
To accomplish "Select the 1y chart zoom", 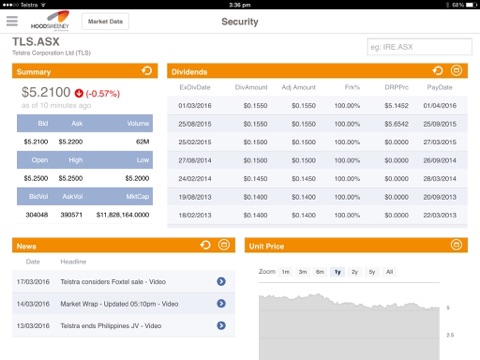I will tap(337, 272).
